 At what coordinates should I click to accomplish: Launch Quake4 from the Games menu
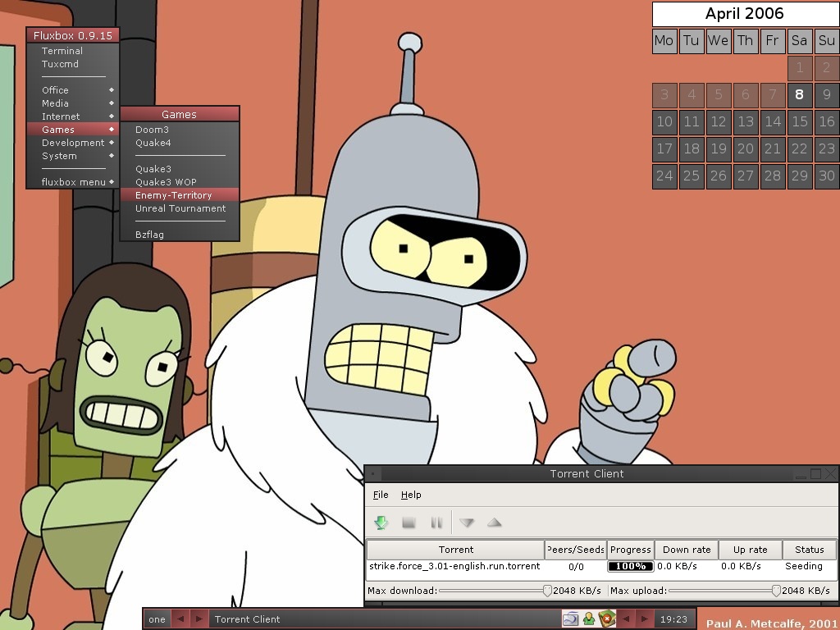[180, 143]
